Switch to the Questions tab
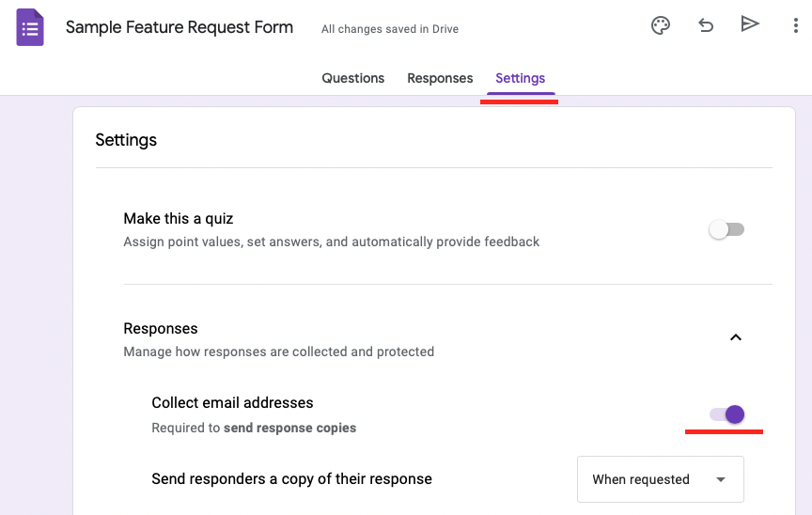 (x=353, y=78)
